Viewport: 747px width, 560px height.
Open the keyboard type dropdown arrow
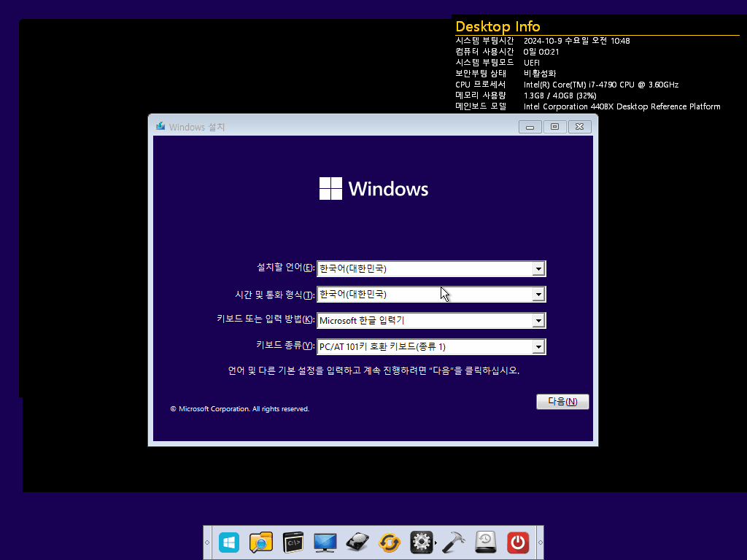click(538, 346)
